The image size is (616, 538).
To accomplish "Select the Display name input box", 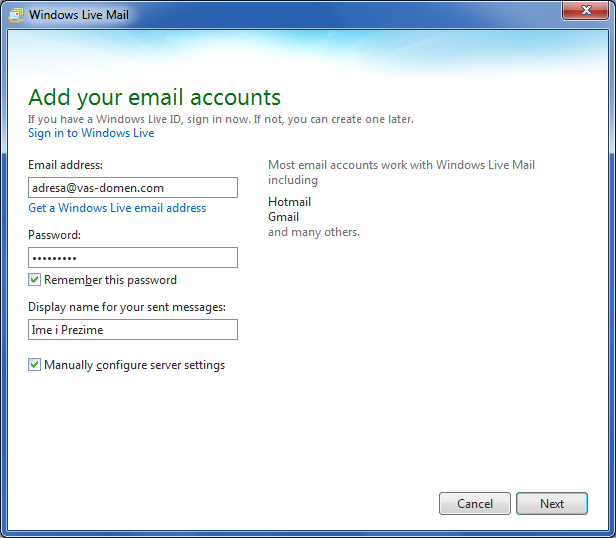I will [x=133, y=329].
